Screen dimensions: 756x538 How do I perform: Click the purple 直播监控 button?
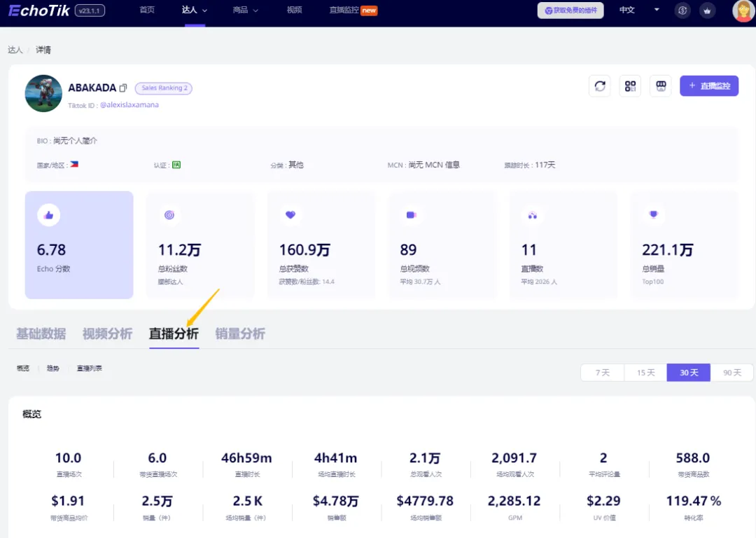(708, 86)
